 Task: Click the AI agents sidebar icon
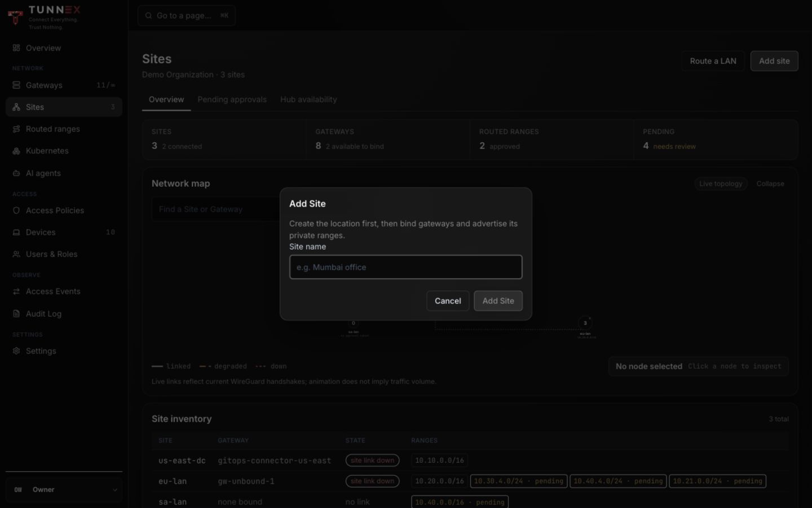click(x=16, y=173)
